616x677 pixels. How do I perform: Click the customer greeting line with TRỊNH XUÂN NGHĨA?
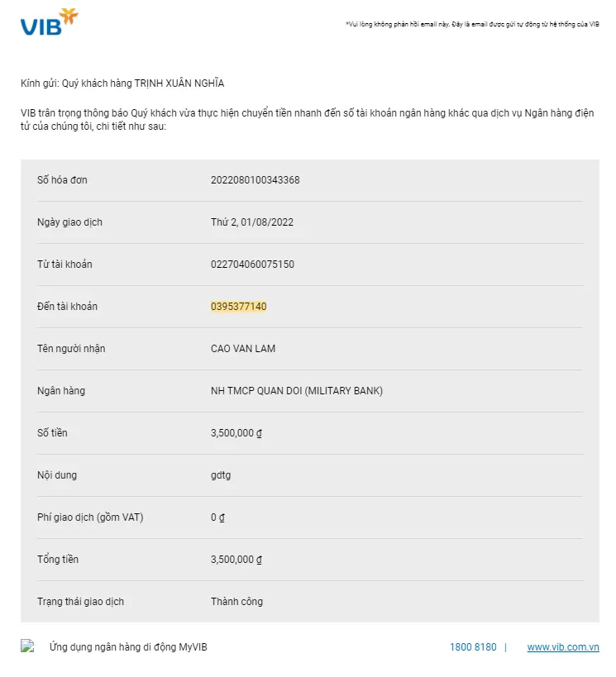click(x=122, y=83)
